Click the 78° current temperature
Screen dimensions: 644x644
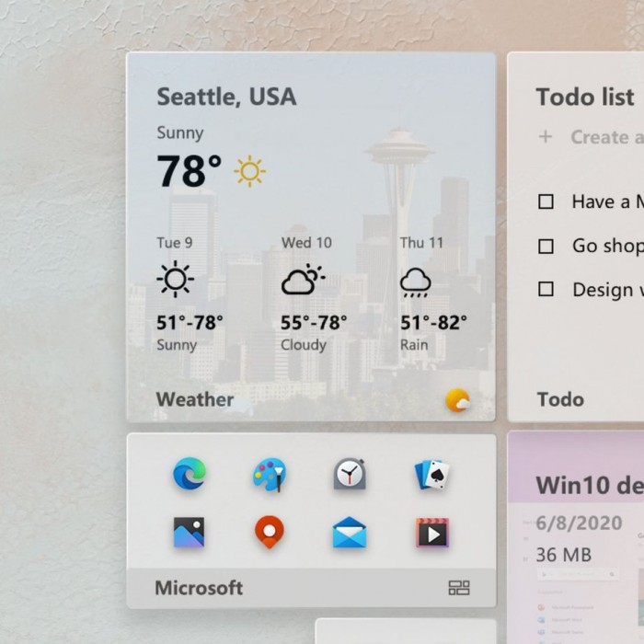190,171
